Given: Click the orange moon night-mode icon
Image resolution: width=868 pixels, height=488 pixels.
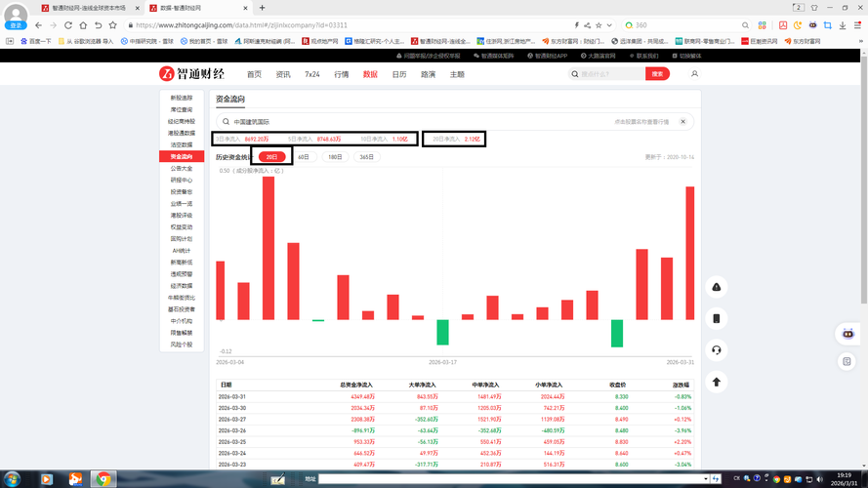Looking at the screenshot, I should click(x=798, y=25).
